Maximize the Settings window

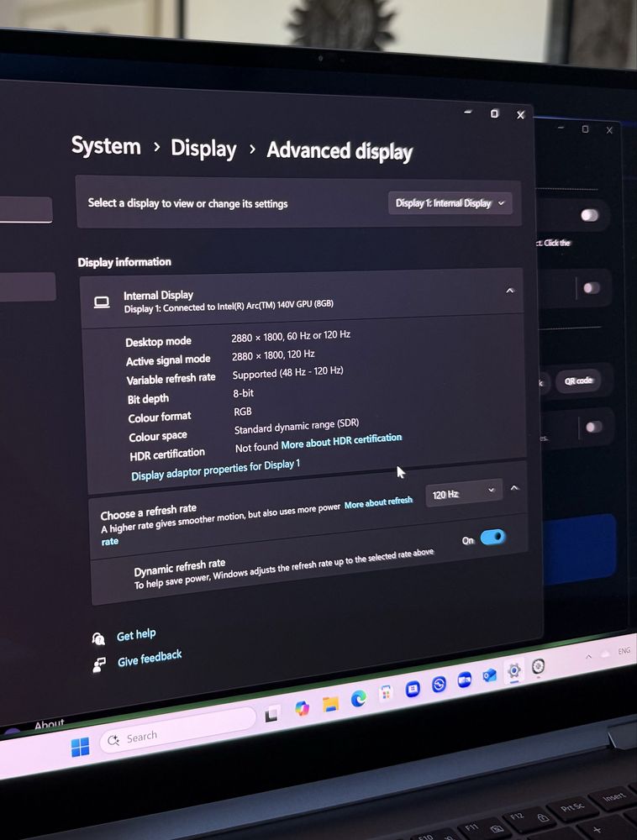click(x=494, y=113)
